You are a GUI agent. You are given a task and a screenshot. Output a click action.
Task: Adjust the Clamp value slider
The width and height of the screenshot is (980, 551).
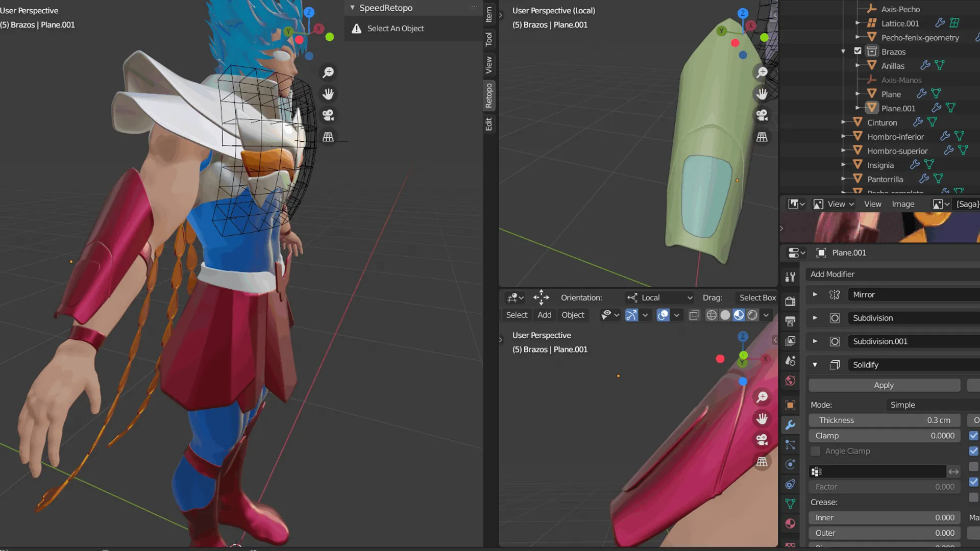[x=884, y=436]
